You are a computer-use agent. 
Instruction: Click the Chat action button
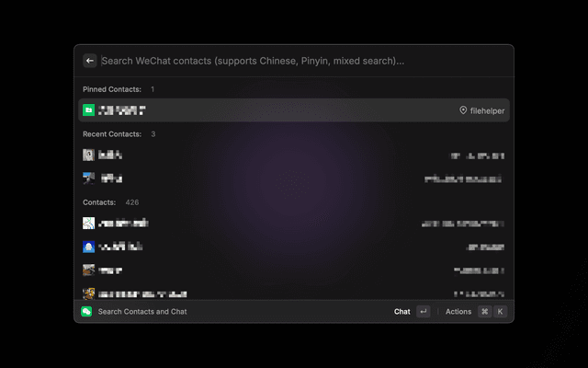tap(401, 312)
